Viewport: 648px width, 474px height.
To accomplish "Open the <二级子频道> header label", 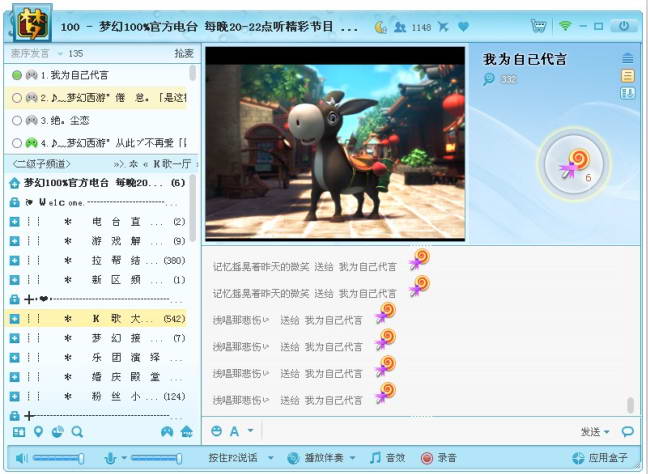I will pyautogui.click(x=41, y=164).
